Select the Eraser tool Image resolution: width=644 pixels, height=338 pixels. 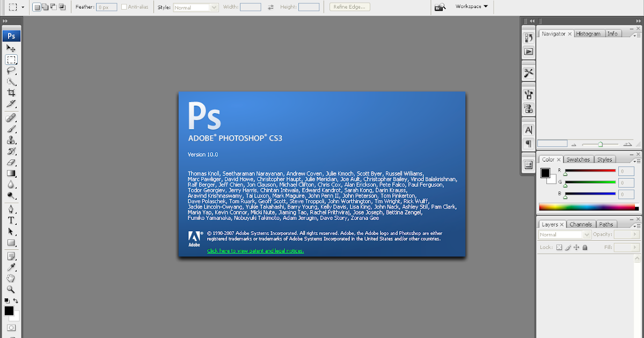tap(11, 162)
